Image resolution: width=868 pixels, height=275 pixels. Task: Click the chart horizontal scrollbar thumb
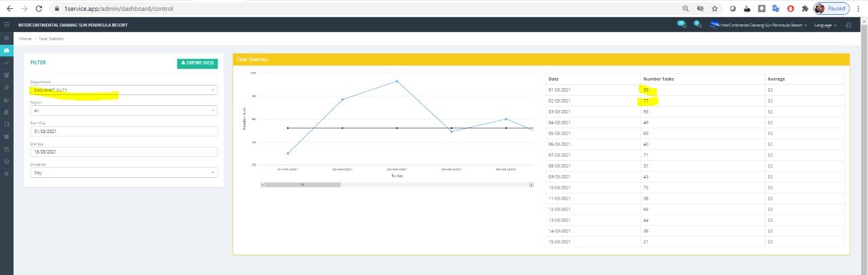(x=302, y=185)
